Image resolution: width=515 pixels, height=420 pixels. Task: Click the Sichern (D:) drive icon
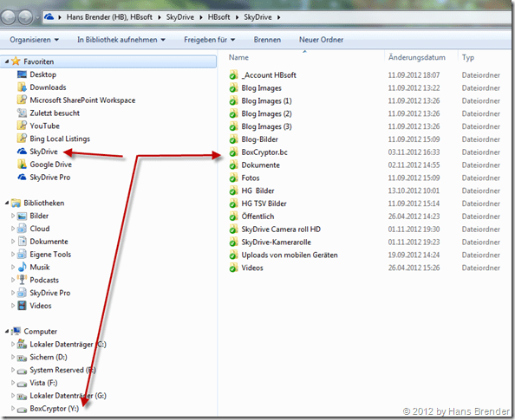click(22, 358)
